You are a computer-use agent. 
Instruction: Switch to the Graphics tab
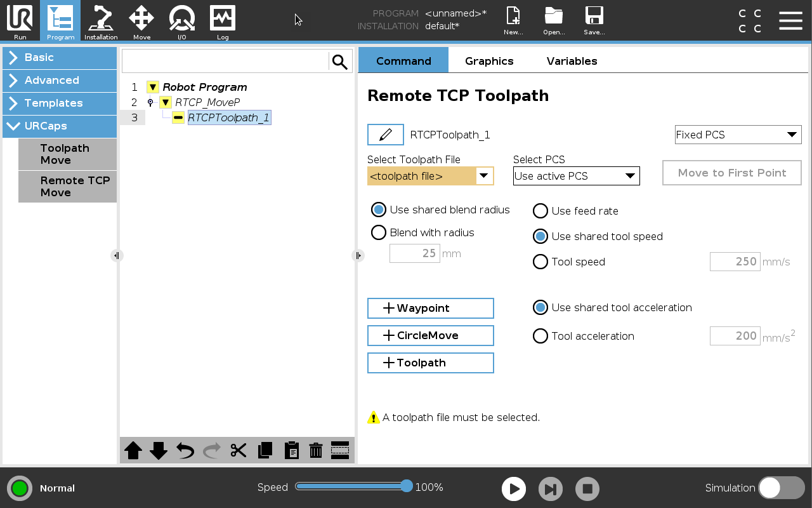(489, 61)
